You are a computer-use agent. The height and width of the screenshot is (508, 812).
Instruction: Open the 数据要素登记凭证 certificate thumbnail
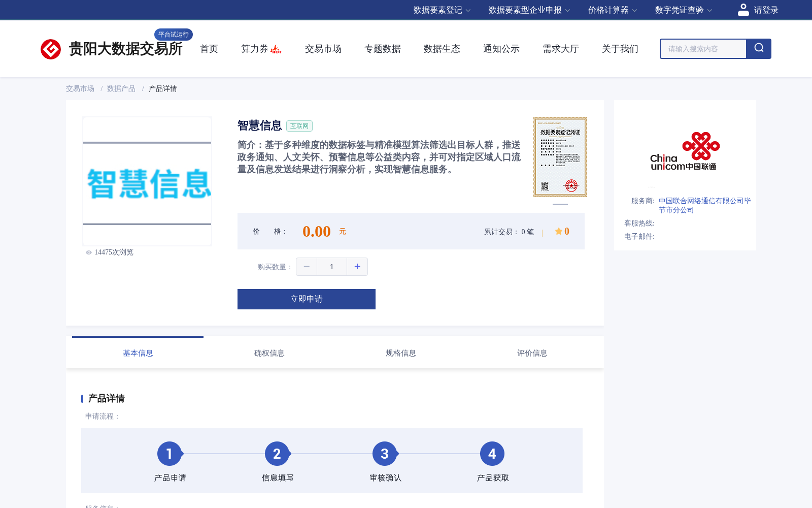pyautogui.click(x=560, y=157)
